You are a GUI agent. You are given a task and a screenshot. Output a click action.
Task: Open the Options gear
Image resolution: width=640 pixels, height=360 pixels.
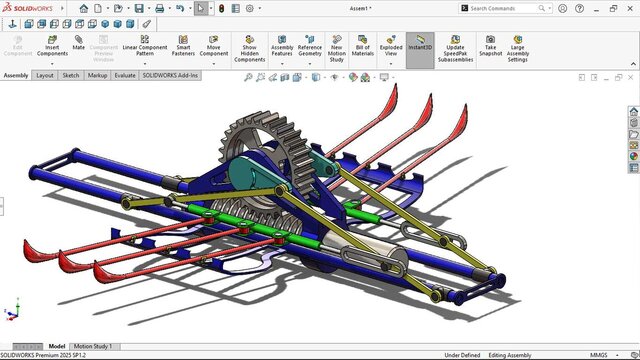[x=250, y=8]
